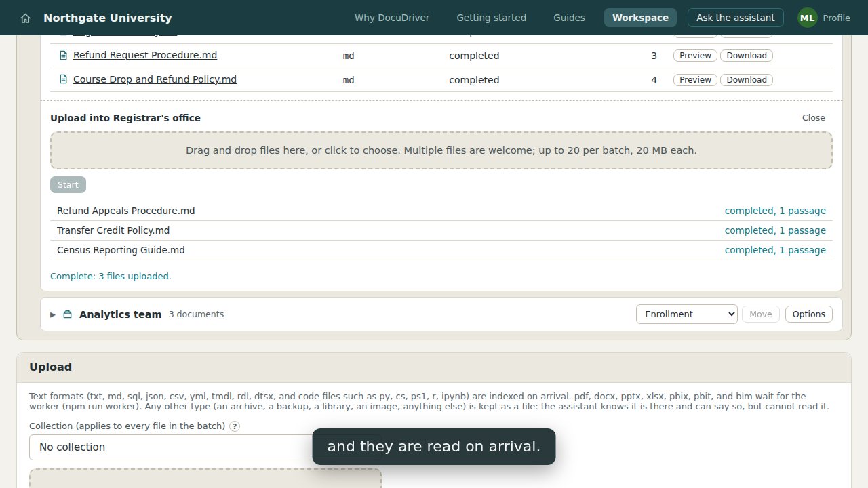Preview Refund Request Procedure.md

click(695, 56)
